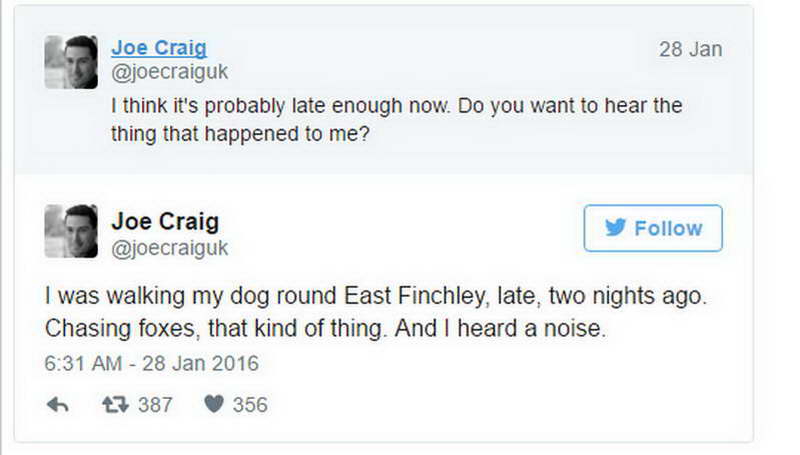Click the tweet text about East Finchley
Screen dimensions: 800x455
376,312
